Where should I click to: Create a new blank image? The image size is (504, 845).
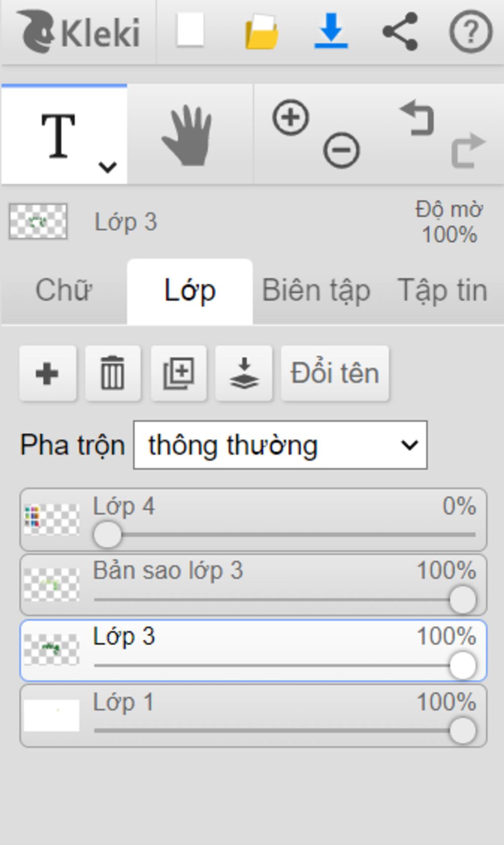click(x=190, y=31)
